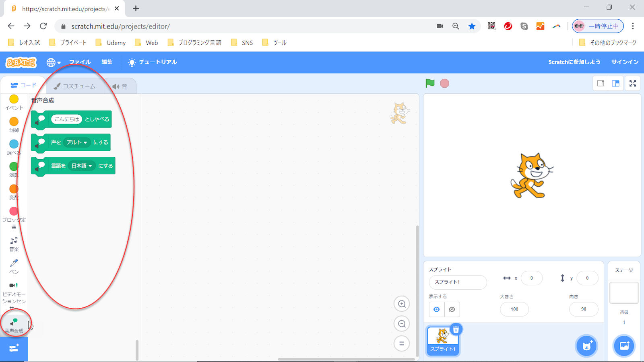Open the add extension button

[14, 348]
